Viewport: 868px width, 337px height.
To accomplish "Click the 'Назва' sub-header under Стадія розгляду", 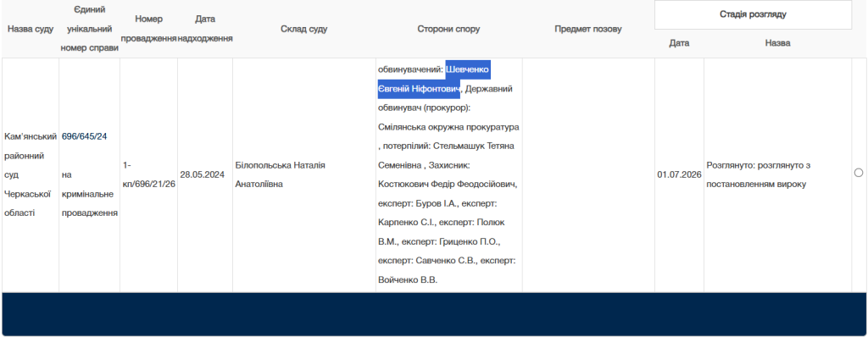I will [x=778, y=43].
